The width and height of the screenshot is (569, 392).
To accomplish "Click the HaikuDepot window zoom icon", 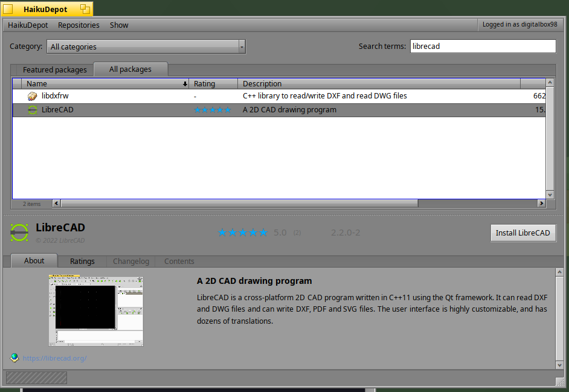I will (85, 9).
